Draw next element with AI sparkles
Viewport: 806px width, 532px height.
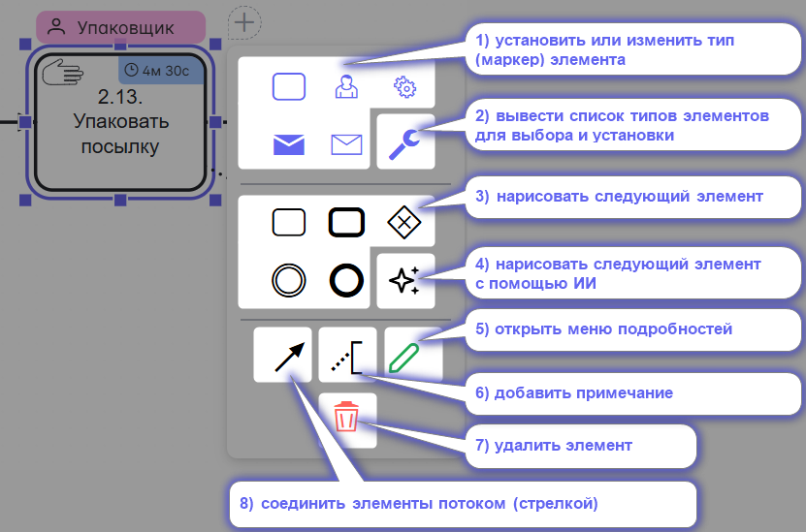coord(405,281)
